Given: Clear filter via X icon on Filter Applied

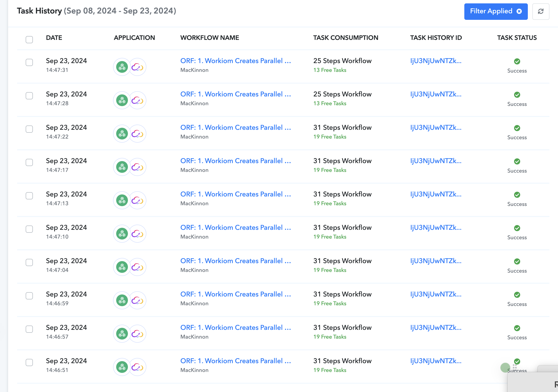Looking at the screenshot, I should [x=519, y=11].
